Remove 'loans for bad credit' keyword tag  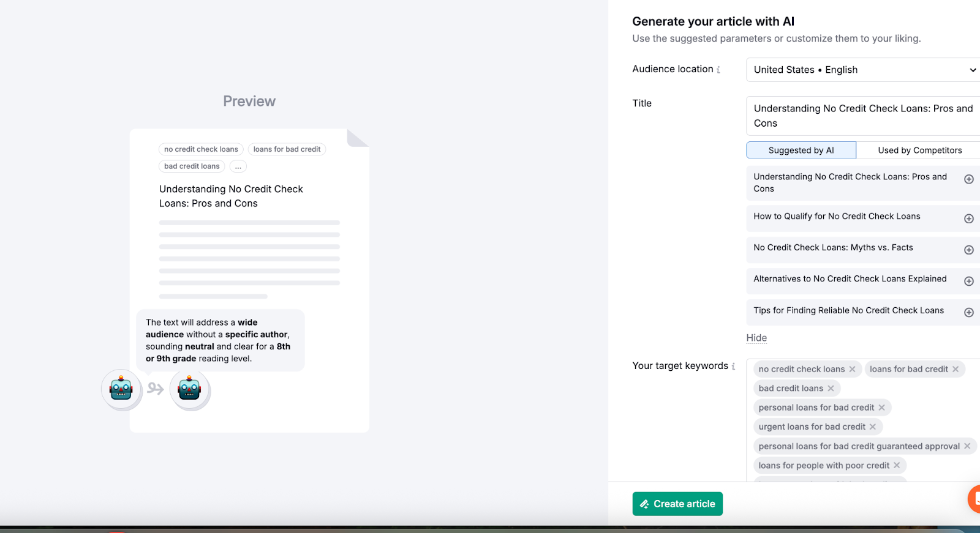coord(955,369)
